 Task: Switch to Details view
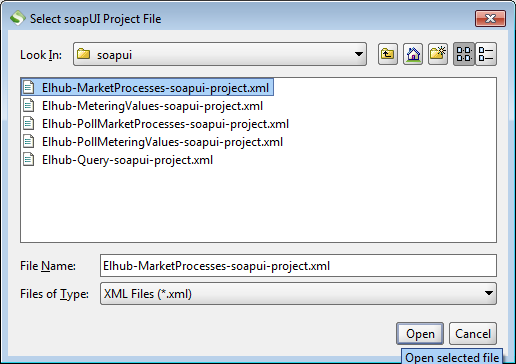(x=486, y=54)
